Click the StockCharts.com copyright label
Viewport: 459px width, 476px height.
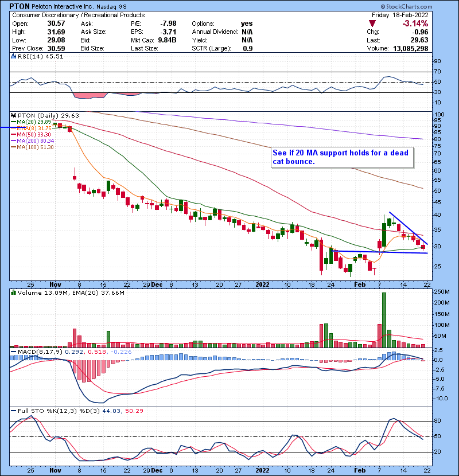pyautogui.click(x=406, y=6)
